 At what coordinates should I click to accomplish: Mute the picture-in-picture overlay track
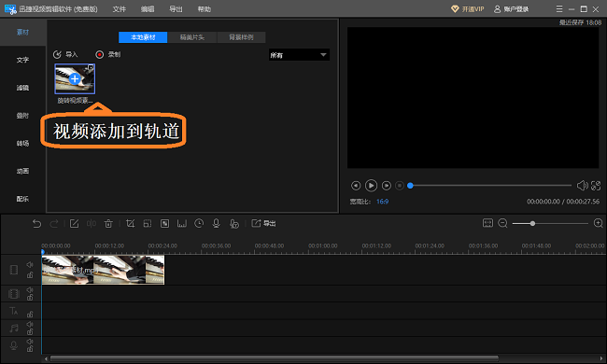[x=30, y=289]
